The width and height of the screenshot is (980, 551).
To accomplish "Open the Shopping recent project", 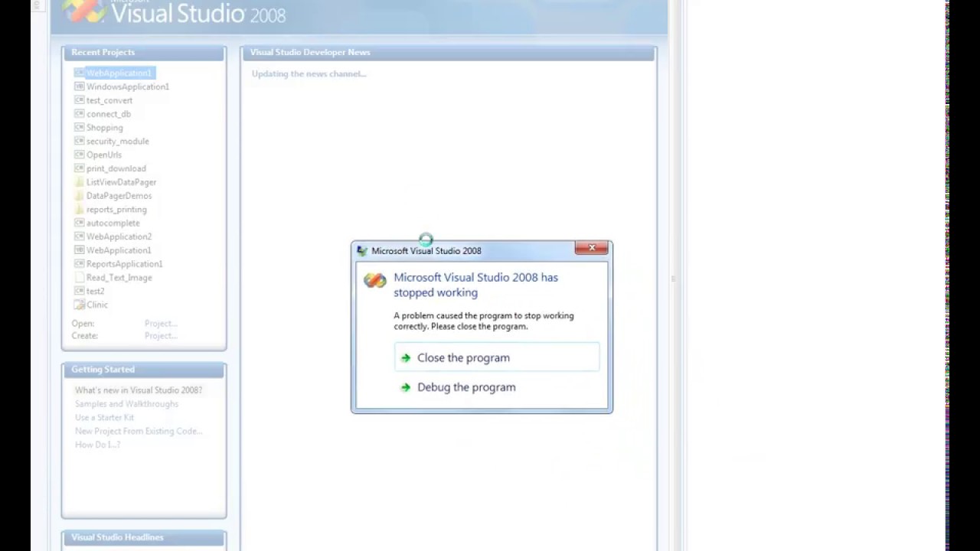I will (105, 128).
